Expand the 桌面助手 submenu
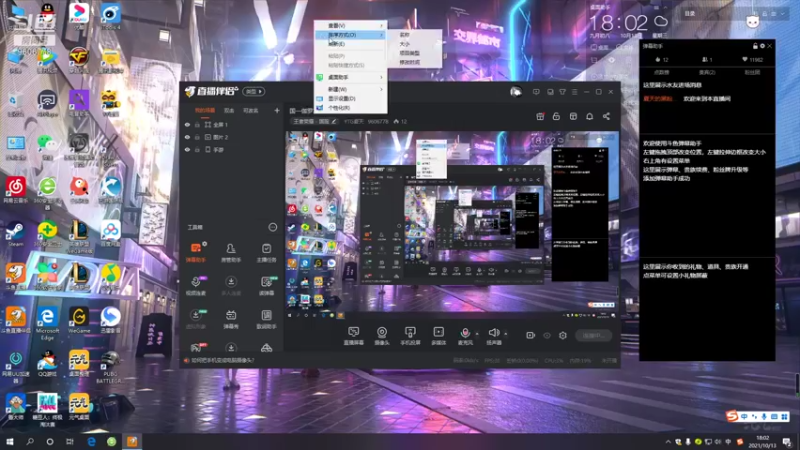800x450 pixels. click(351, 77)
